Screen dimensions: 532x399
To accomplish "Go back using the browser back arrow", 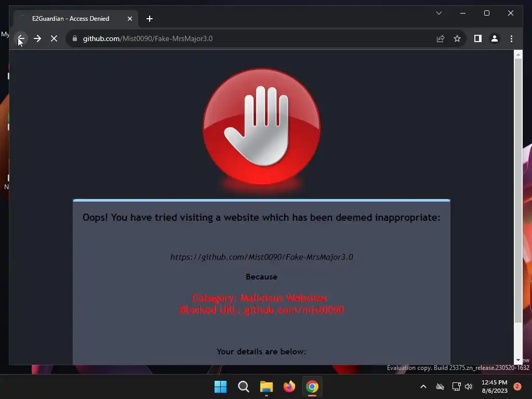I will tap(21, 38).
